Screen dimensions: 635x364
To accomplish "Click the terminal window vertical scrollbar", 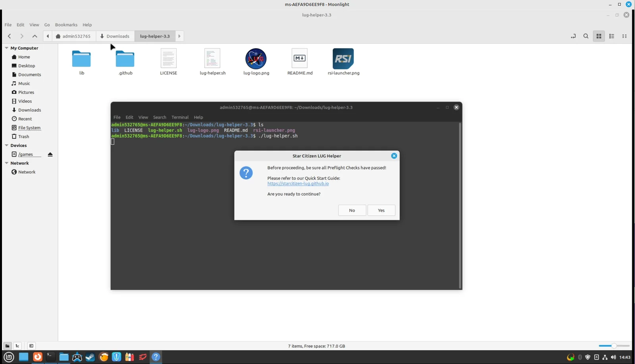I will point(460,205).
